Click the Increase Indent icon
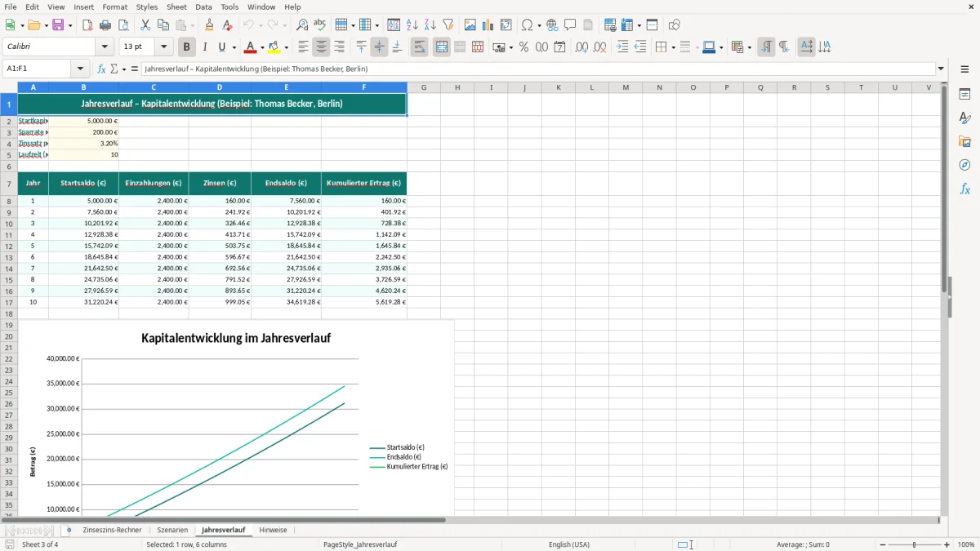This screenshot has width=980, height=551. click(x=622, y=47)
